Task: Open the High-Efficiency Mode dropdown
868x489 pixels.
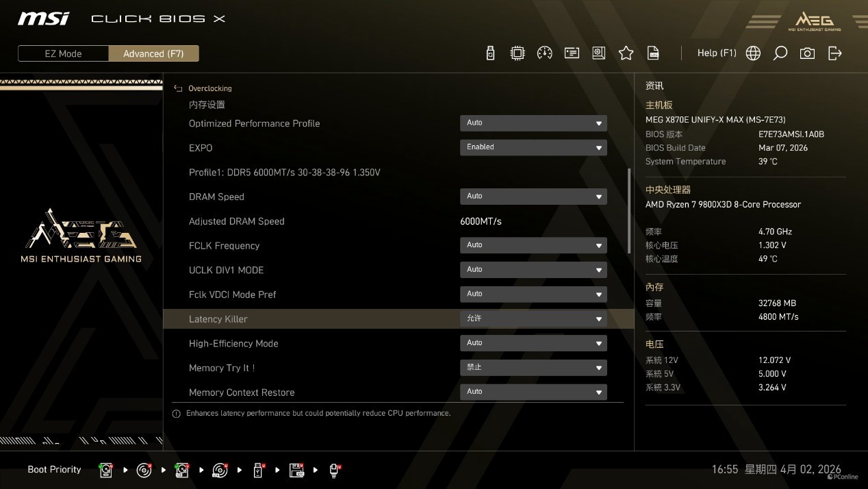Action: coord(533,343)
